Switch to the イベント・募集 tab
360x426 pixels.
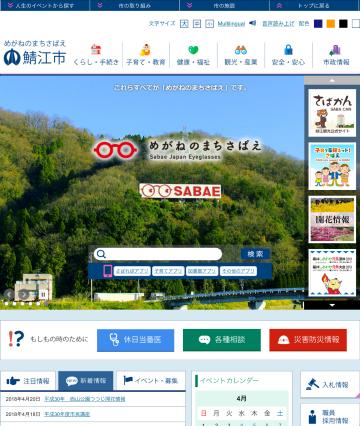151,381
